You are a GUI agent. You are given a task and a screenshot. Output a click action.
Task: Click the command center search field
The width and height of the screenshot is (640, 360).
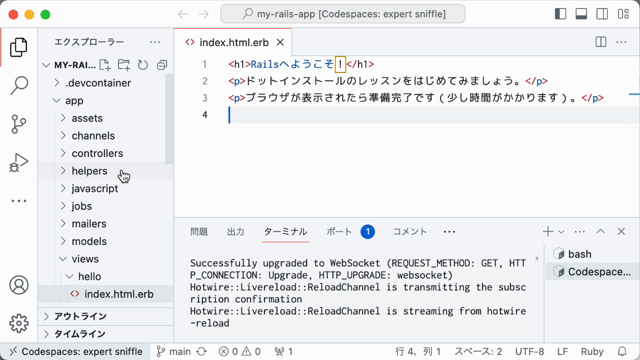coord(342,14)
